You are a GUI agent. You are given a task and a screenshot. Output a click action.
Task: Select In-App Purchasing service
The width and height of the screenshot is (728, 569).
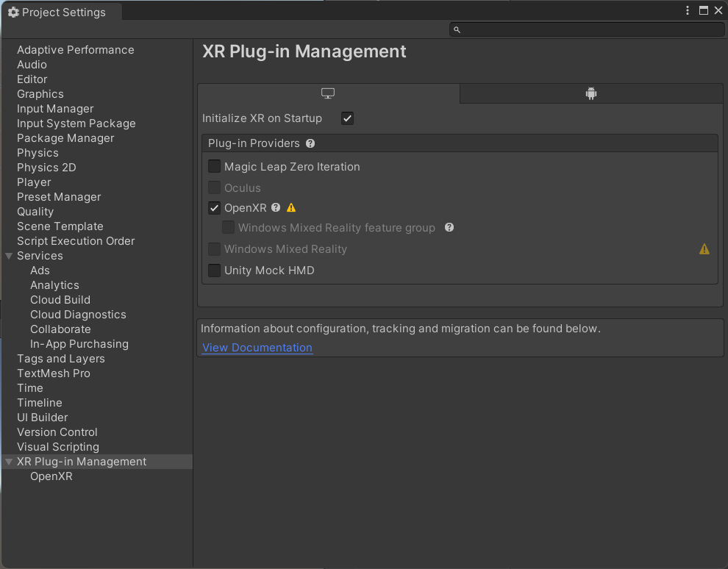pyautogui.click(x=79, y=344)
